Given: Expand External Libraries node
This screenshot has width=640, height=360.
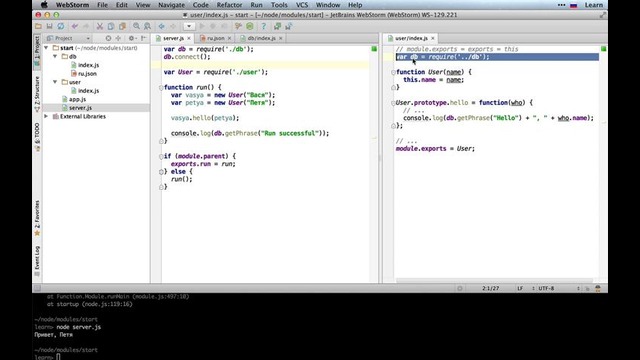Looking at the screenshot, I should pos(46,116).
